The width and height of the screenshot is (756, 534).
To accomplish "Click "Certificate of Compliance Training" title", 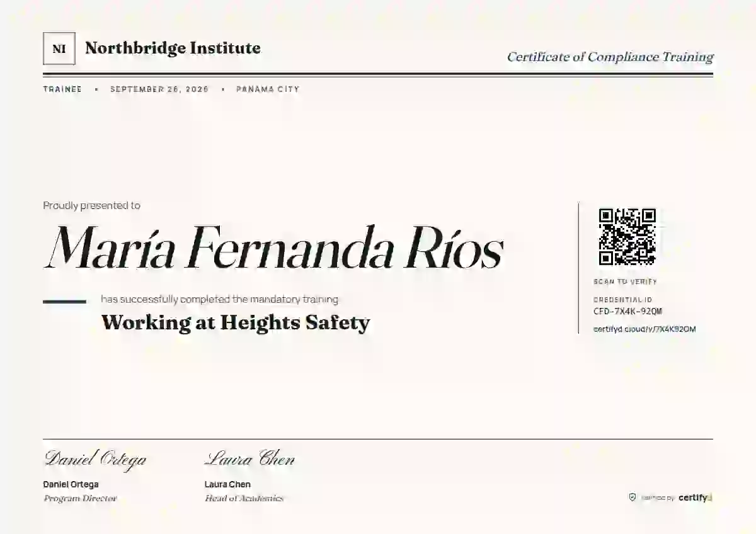I will pos(610,57).
